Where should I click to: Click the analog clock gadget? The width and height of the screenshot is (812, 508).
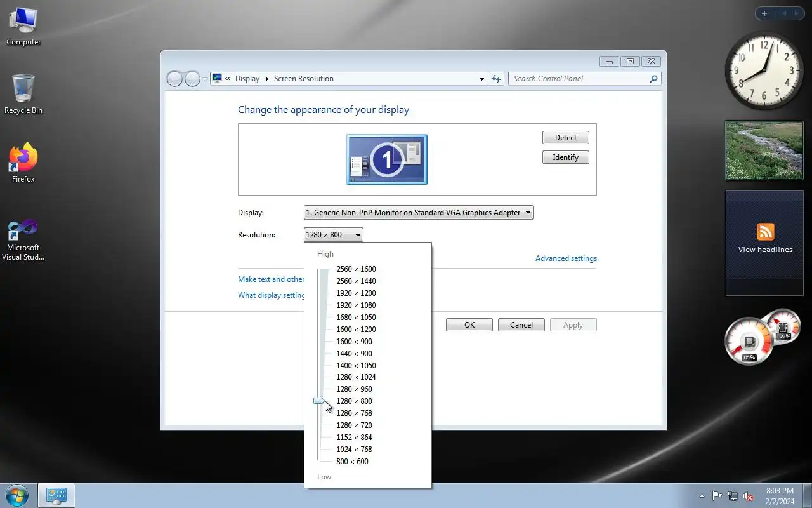764,70
